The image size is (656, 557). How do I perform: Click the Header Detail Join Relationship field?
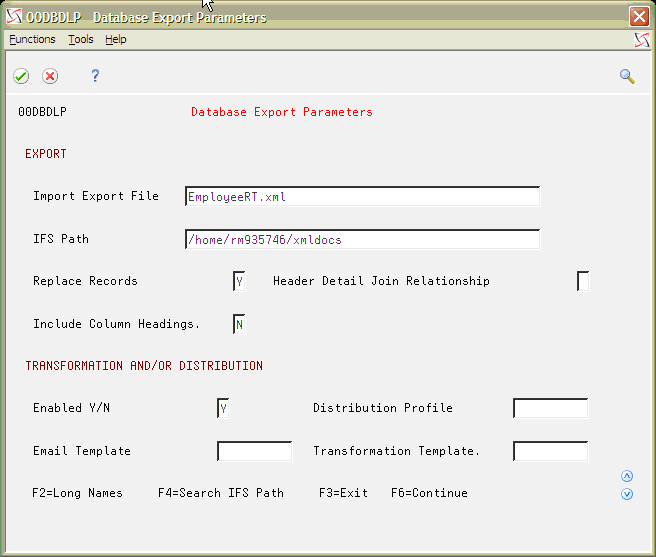[583, 281]
